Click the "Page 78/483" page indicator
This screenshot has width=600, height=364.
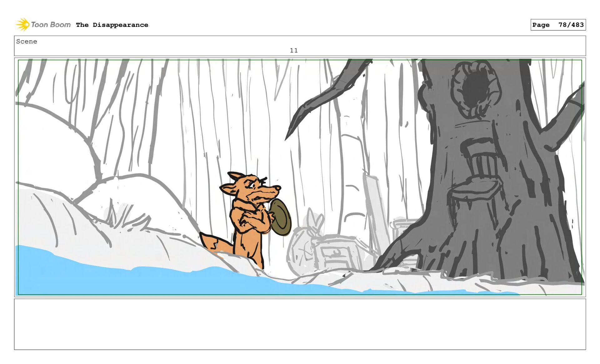click(558, 25)
